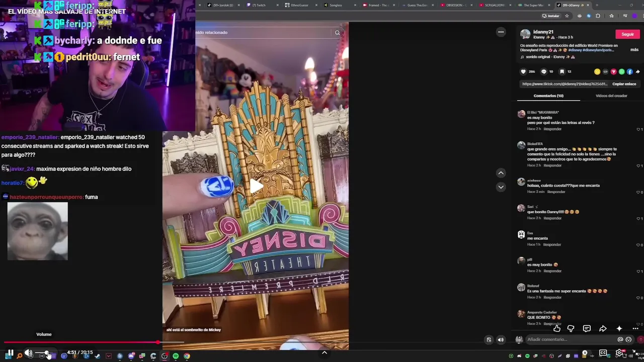Open YouTube player settings gear
The height and width of the screenshot is (362, 644).
[x=619, y=353]
